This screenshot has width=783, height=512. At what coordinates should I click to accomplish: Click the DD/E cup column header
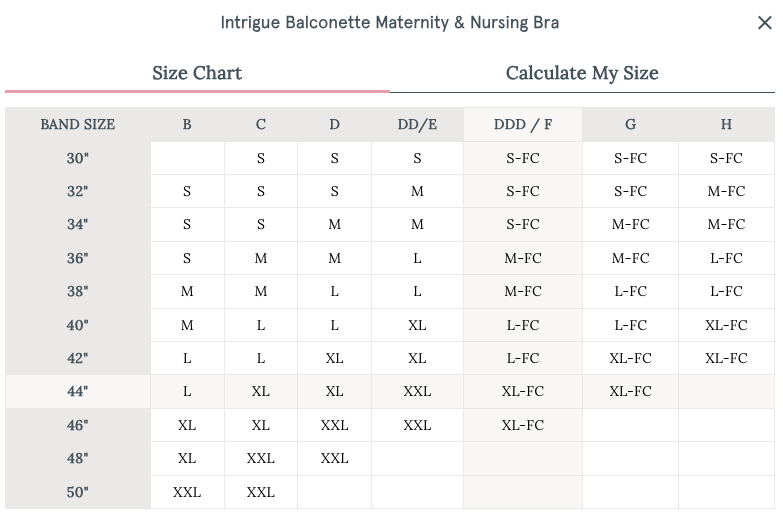click(417, 125)
